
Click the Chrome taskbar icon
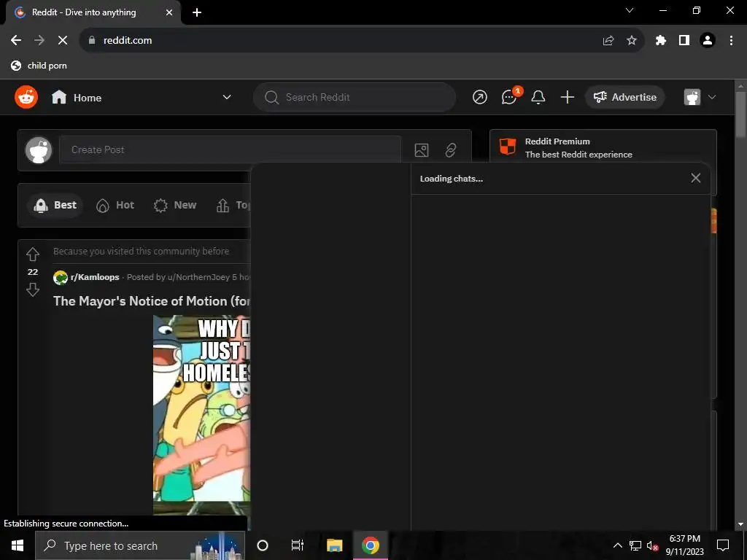tap(370, 545)
